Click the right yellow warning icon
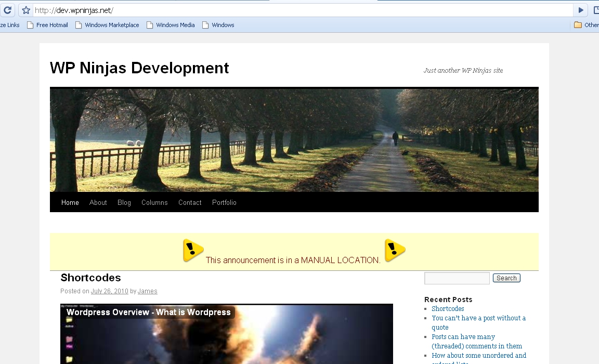This screenshot has width=599, height=364. coord(395,251)
